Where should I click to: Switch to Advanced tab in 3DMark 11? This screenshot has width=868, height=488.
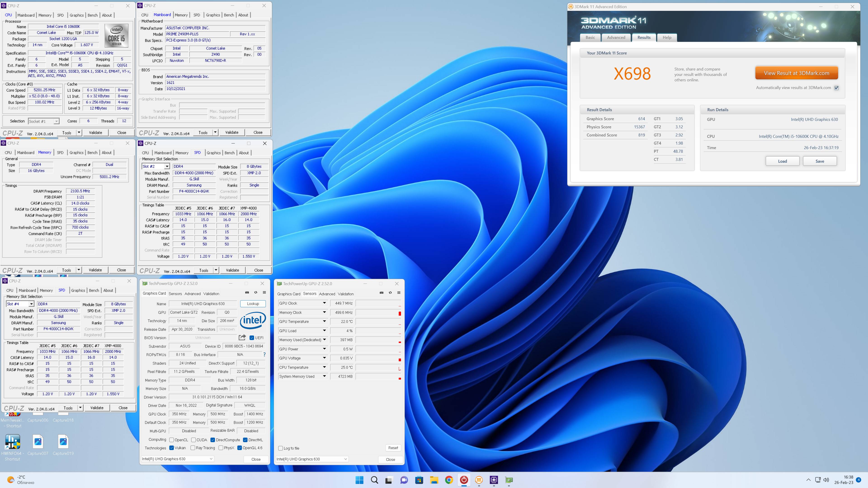616,37
